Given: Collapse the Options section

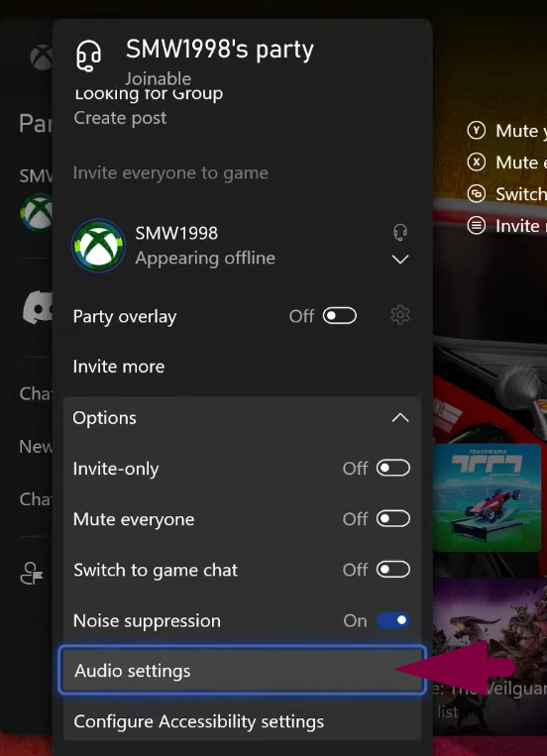Looking at the screenshot, I should (242, 417).
